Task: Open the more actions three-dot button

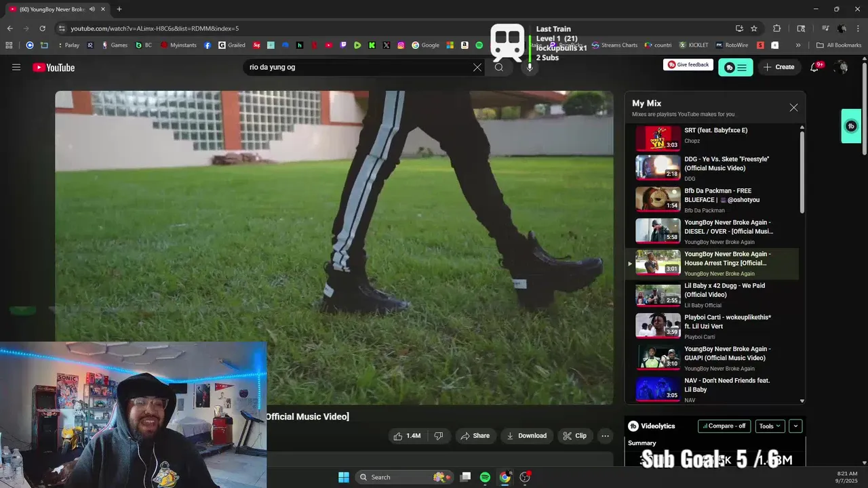Action: tap(606, 436)
